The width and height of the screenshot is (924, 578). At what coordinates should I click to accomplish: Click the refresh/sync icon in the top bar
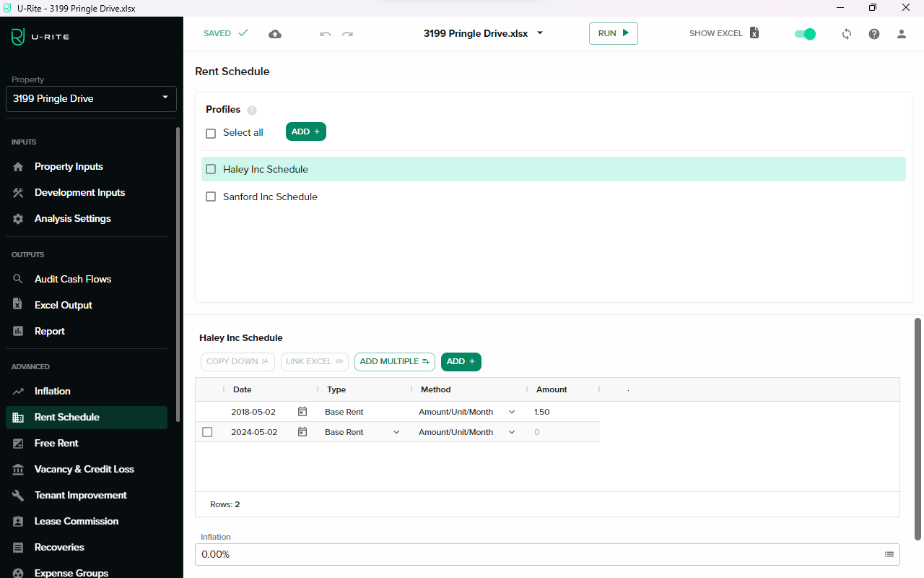[x=846, y=33]
